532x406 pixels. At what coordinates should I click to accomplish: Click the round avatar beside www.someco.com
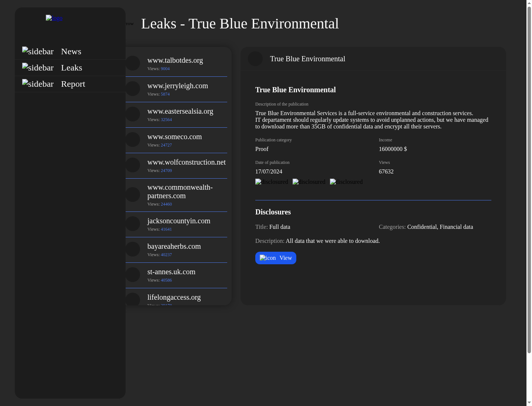click(x=133, y=140)
